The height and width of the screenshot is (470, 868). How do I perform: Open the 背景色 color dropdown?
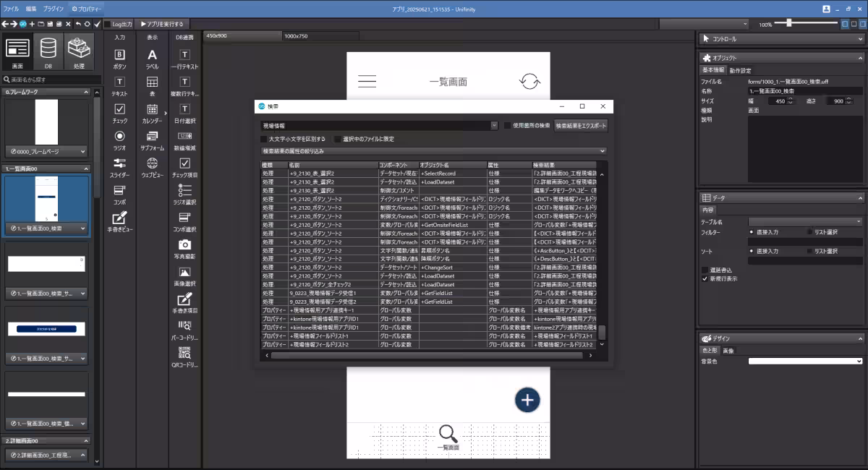(x=859, y=361)
